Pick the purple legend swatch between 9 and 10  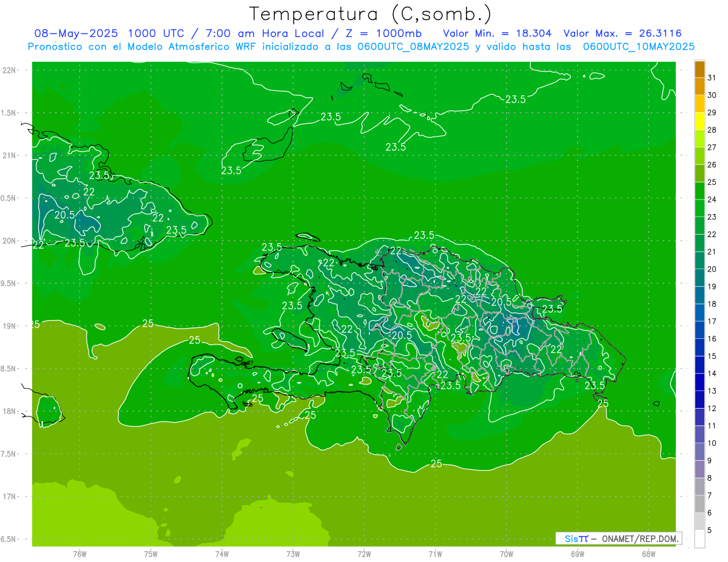click(699, 452)
